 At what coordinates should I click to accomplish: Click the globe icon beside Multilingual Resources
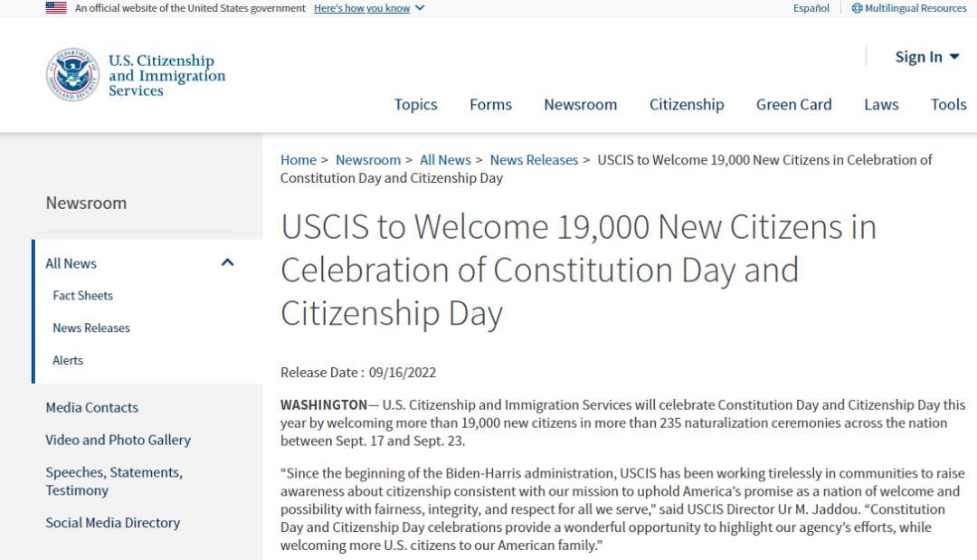pyautogui.click(x=857, y=8)
